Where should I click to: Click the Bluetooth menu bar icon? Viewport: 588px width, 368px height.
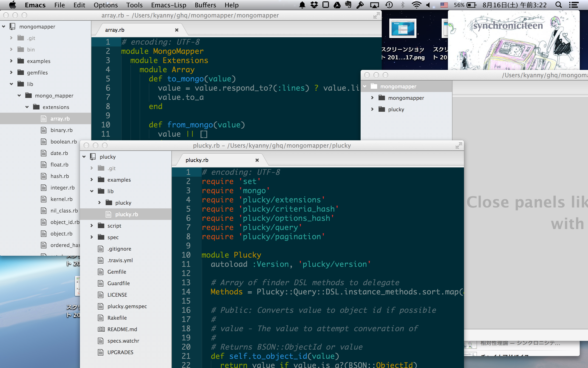coord(403,5)
